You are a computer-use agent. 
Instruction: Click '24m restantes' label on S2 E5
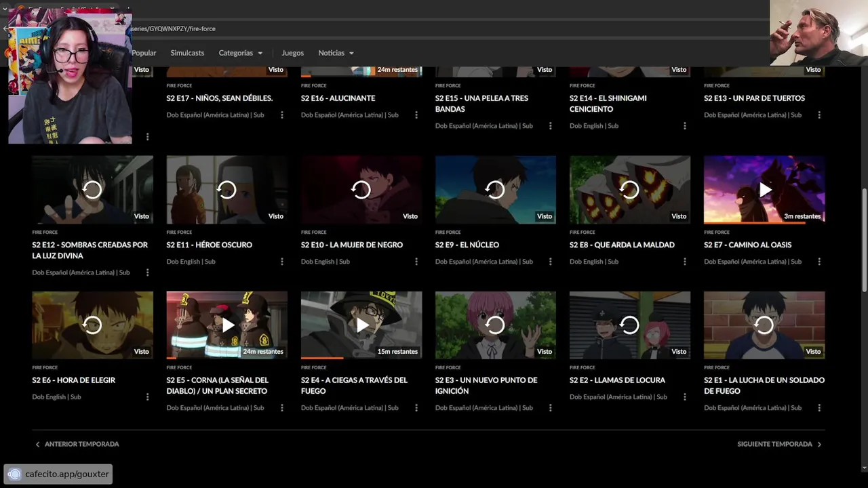[x=263, y=352]
